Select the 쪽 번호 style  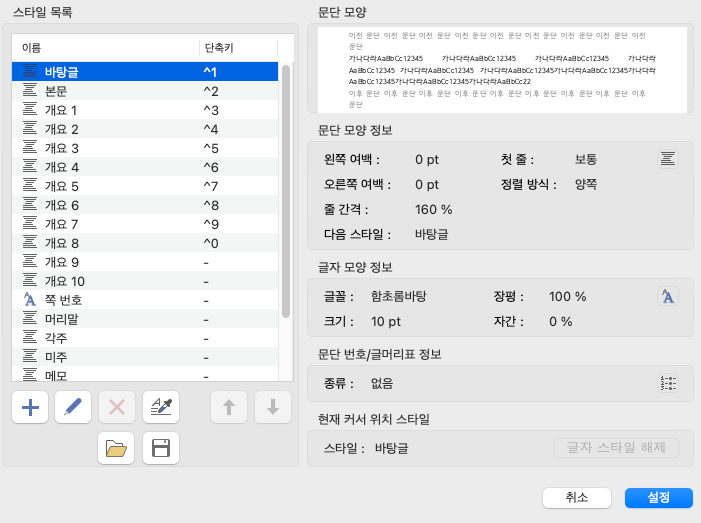coord(145,300)
